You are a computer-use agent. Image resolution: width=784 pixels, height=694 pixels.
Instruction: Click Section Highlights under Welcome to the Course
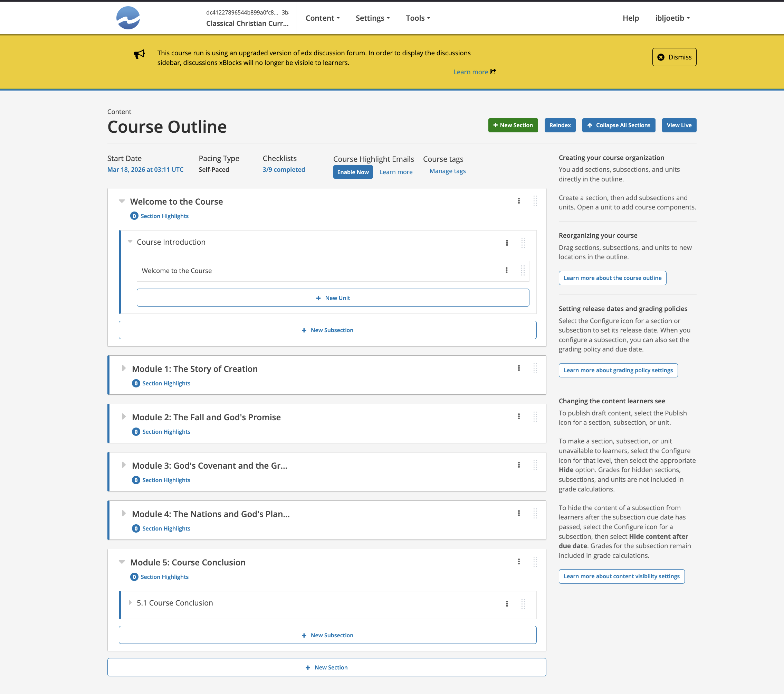click(164, 216)
